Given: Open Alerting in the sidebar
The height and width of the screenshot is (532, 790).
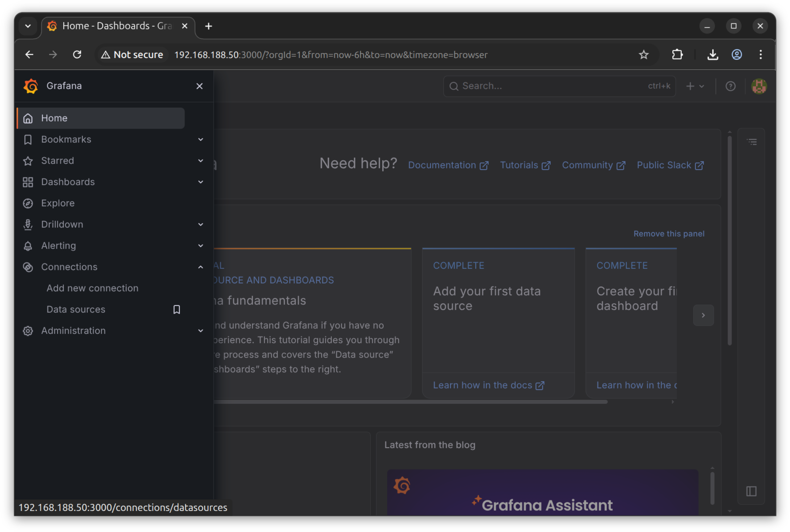Looking at the screenshot, I should (59, 246).
